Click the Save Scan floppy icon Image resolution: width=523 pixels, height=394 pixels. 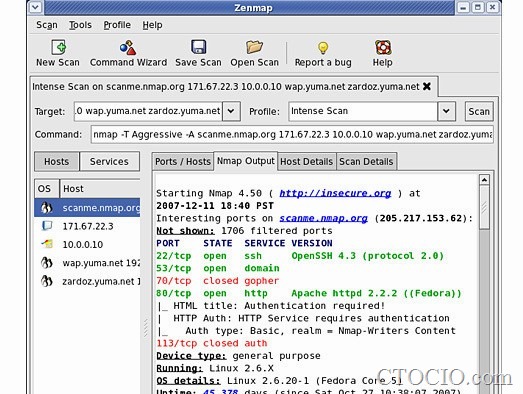[198, 47]
